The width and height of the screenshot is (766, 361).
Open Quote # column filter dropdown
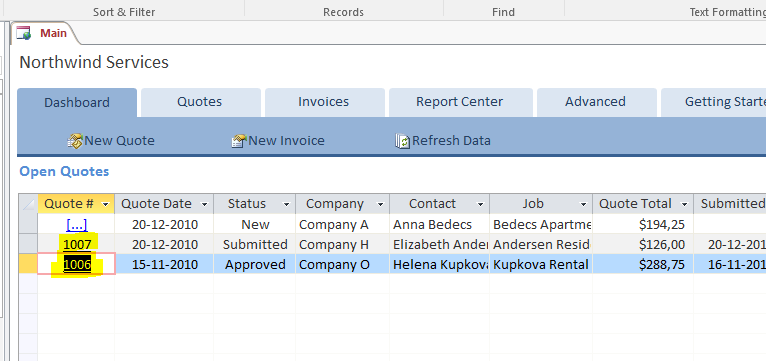106,204
